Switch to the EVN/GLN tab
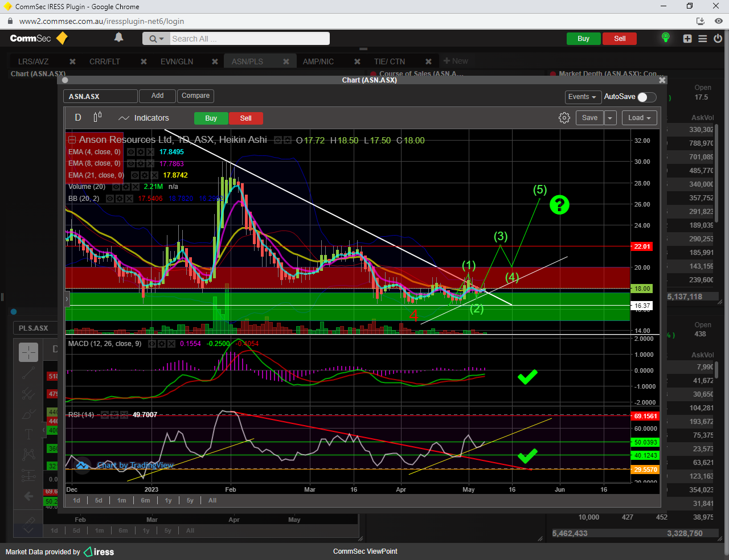Image resolution: width=729 pixels, height=560 pixels. pos(177,61)
